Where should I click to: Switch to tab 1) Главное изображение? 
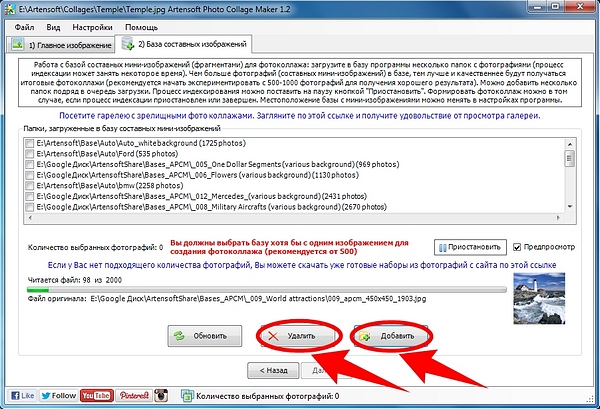[61, 45]
